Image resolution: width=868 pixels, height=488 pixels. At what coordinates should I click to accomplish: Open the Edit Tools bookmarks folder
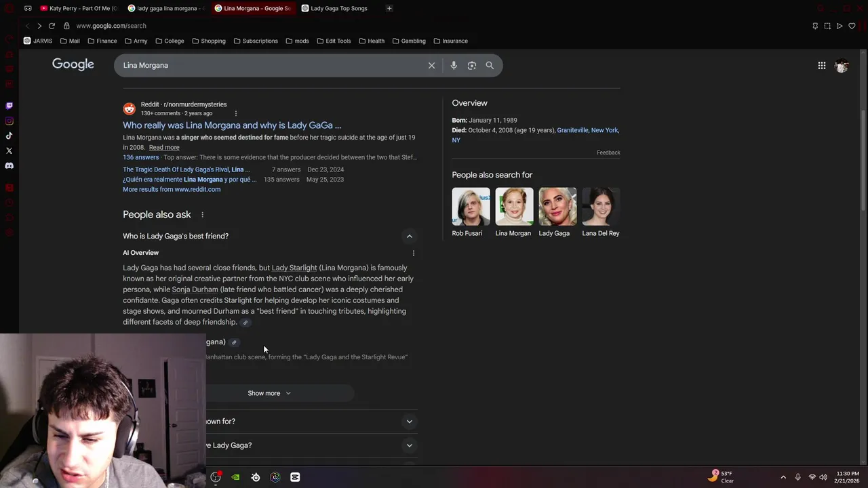pyautogui.click(x=334, y=41)
